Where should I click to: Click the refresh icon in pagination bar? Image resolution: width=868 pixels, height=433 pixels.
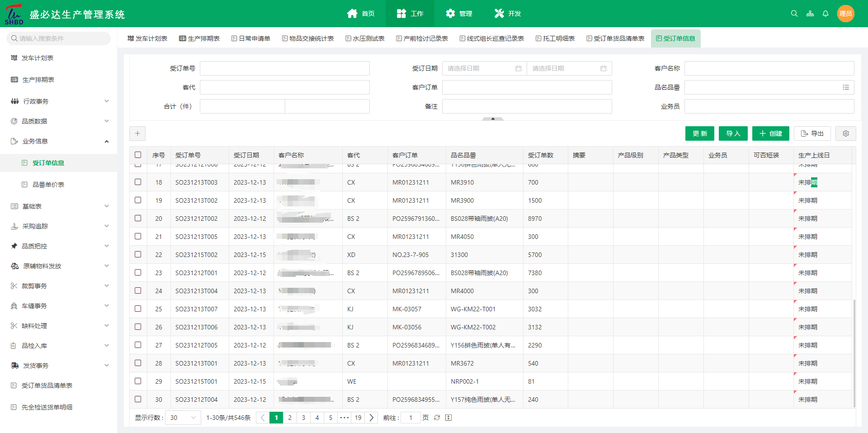pyautogui.click(x=437, y=418)
